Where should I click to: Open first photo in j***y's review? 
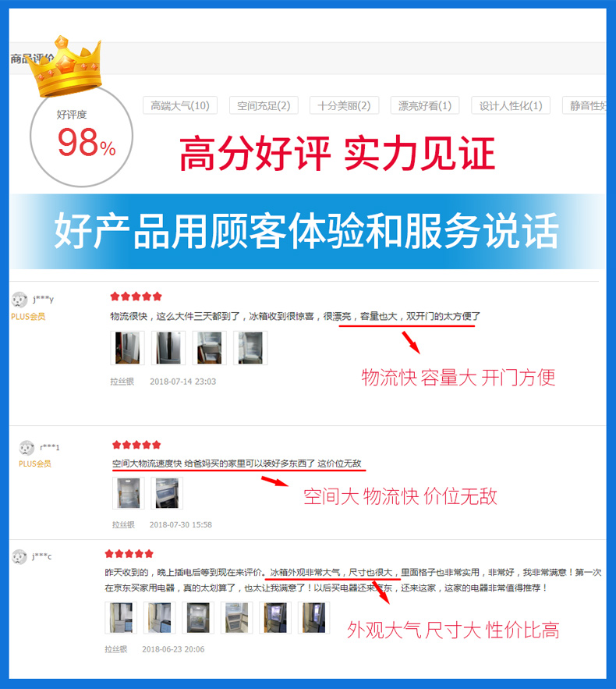(127, 348)
